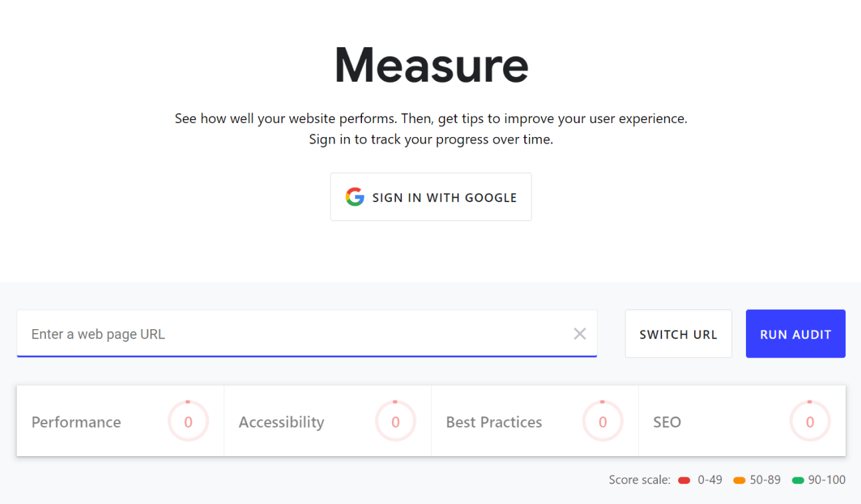The image size is (861, 504).
Task: Click the Accessibility score circle
Action: pyautogui.click(x=395, y=422)
